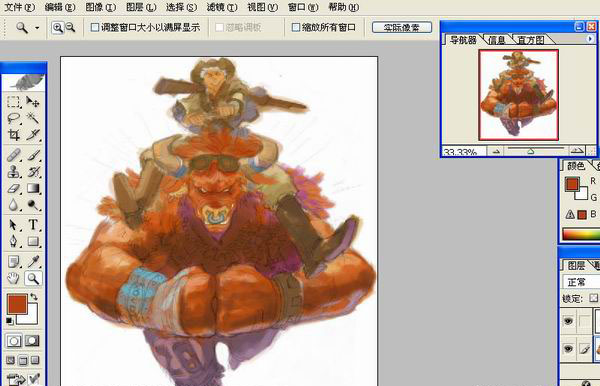Viewport: 600px width, 386px height.
Task: Select the Eraser tool
Action: click(x=13, y=188)
